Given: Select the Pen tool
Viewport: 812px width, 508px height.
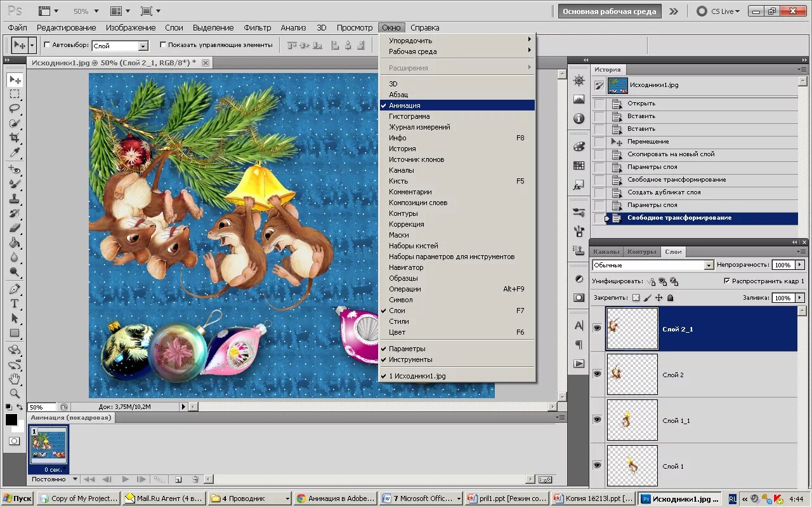Looking at the screenshot, I should [x=15, y=289].
